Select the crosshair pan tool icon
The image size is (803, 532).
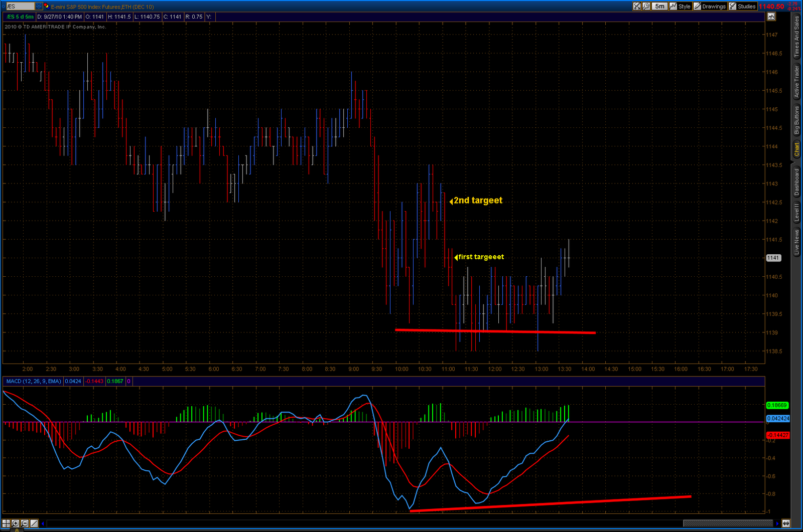point(6,523)
